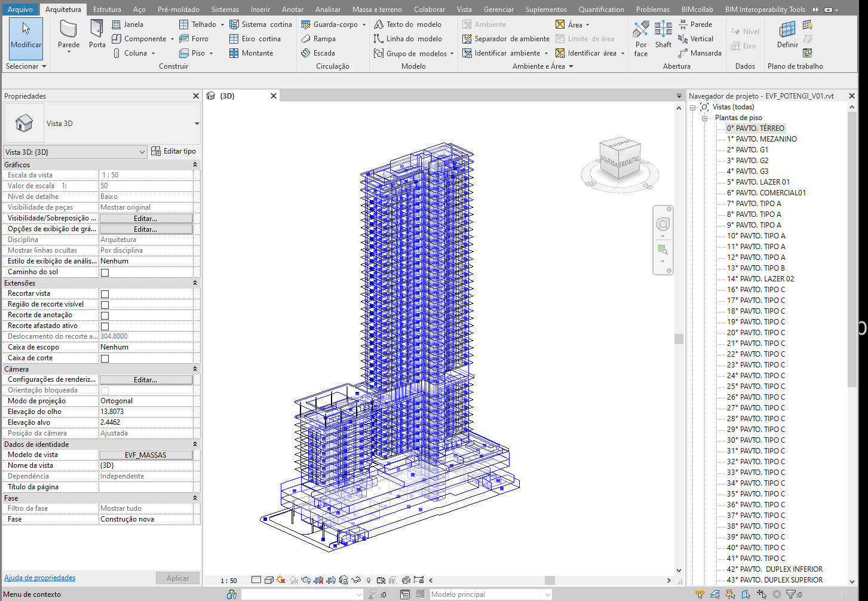The image size is (868, 601).
Task: Collapse the Gráficos properties section
Action: click(x=195, y=164)
